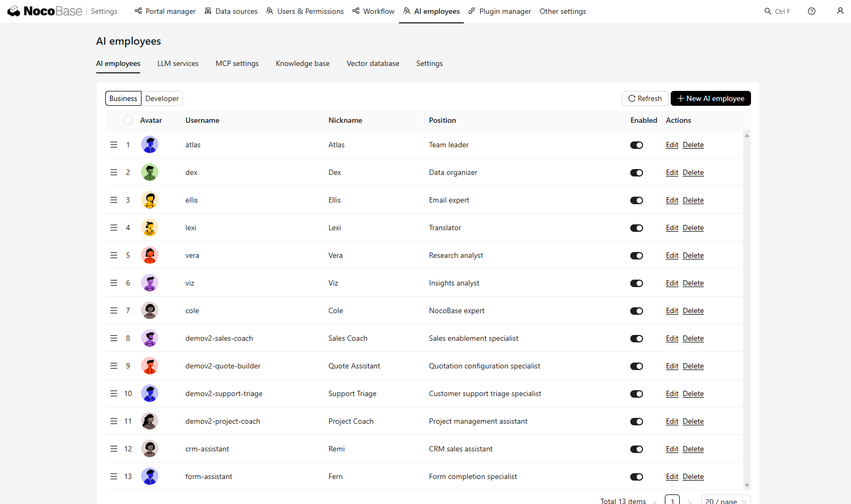This screenshot has width=851, height=504.
Task: Click the Ellis avatar image
Action: 150,200
